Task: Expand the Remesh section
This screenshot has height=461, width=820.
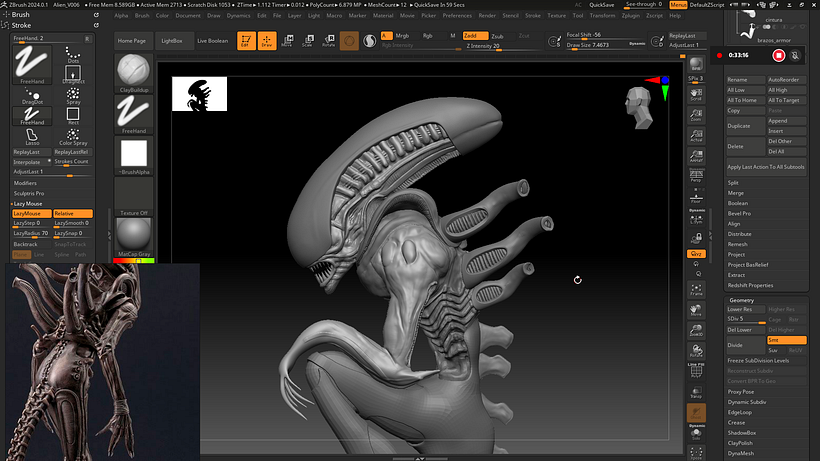Action: (x=737, y=244)
